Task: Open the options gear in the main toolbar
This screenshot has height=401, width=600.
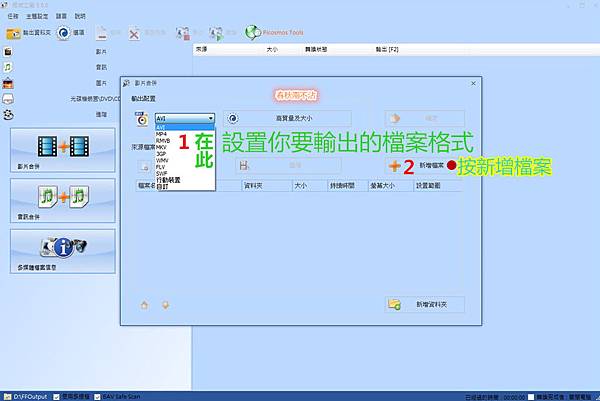Action: coord(64,33)
